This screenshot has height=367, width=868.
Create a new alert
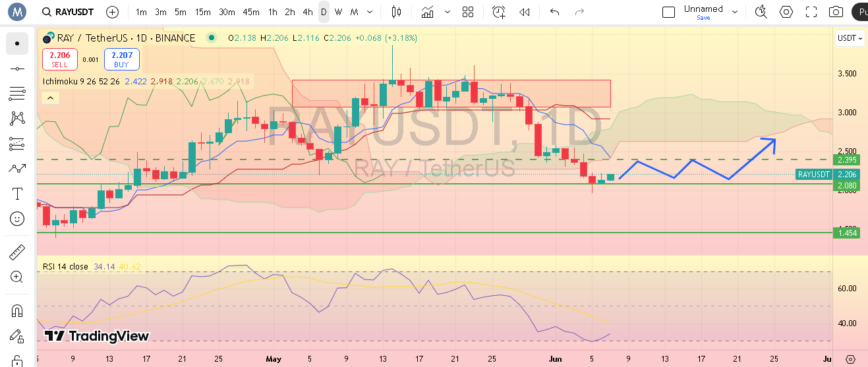499,12
